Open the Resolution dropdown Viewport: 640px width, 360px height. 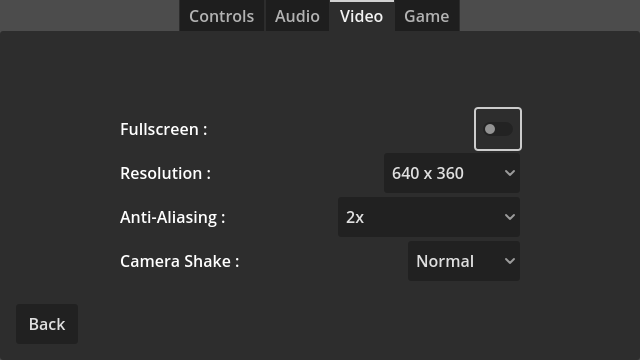tap(452, 173)
